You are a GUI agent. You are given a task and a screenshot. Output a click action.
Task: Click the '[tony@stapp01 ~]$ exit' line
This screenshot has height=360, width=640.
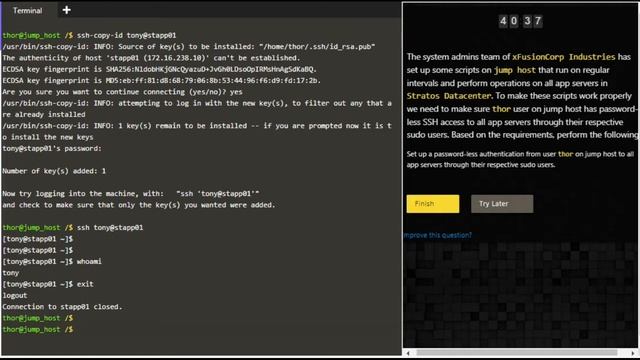pyautogui.click(x=48, y=284)
